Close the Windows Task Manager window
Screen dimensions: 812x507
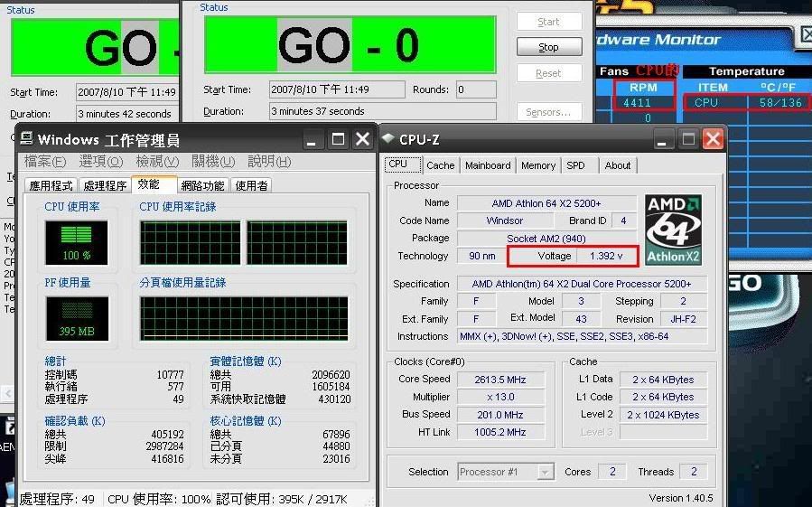tap(363, 139)
